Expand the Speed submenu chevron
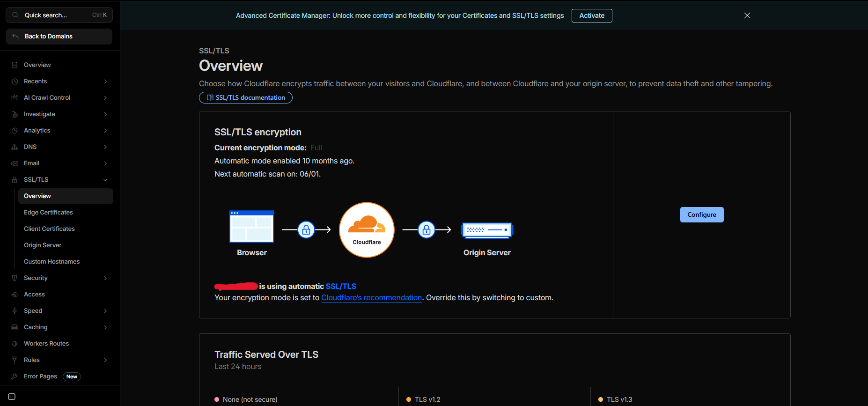Image resolution: width=868 pixels, height=406 pixels. [105, 311]
